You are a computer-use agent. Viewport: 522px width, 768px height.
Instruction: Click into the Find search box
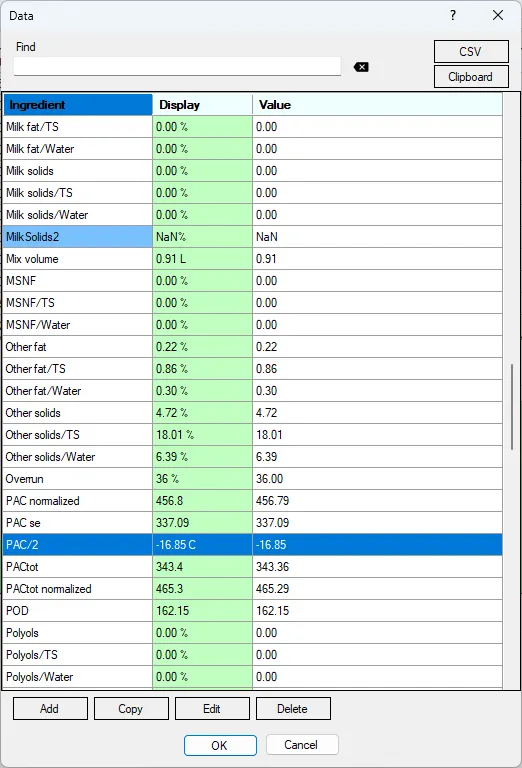click(x=177, y=66)
